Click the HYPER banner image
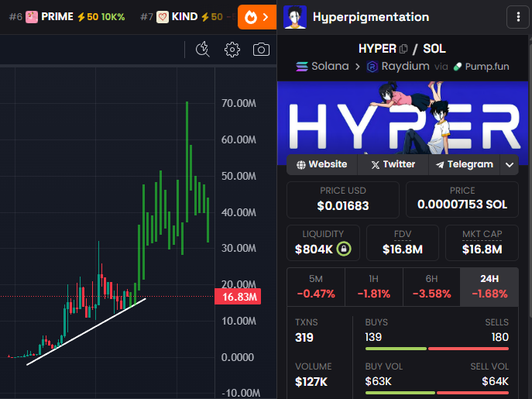Viewport: 532px width, 399px height. click(403, 123)
